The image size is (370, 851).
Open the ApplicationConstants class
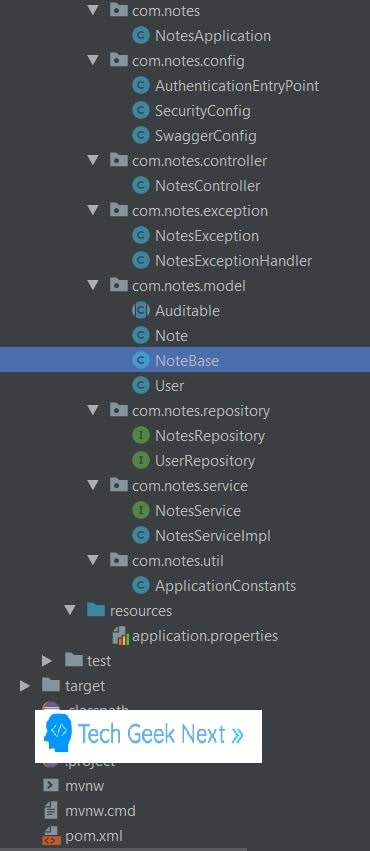[x=225, y=586]
